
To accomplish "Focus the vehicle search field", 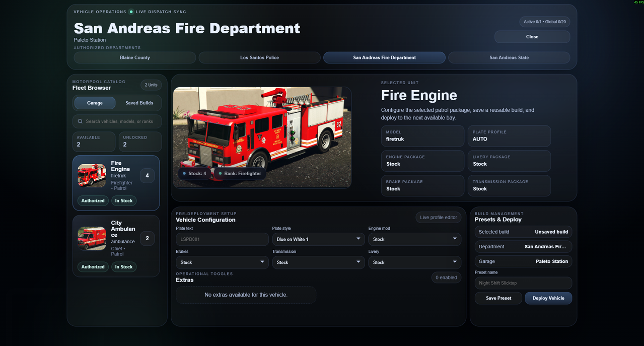I will [x=117, y=121].
